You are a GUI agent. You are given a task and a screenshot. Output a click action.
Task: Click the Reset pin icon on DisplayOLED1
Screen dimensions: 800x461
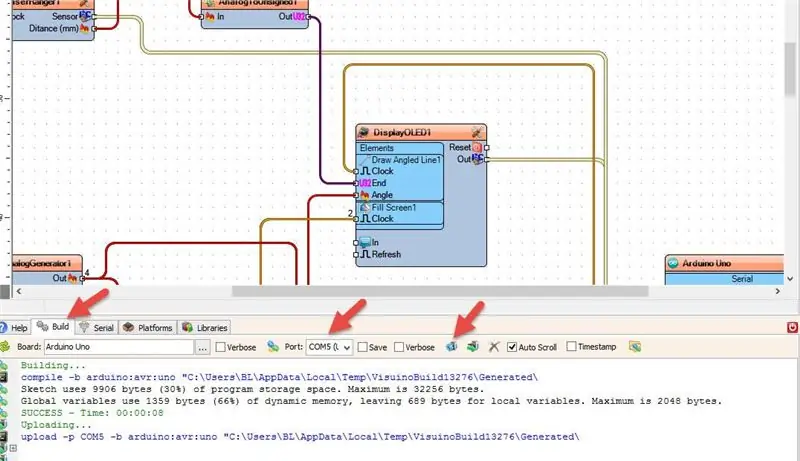tap(477, 147)
